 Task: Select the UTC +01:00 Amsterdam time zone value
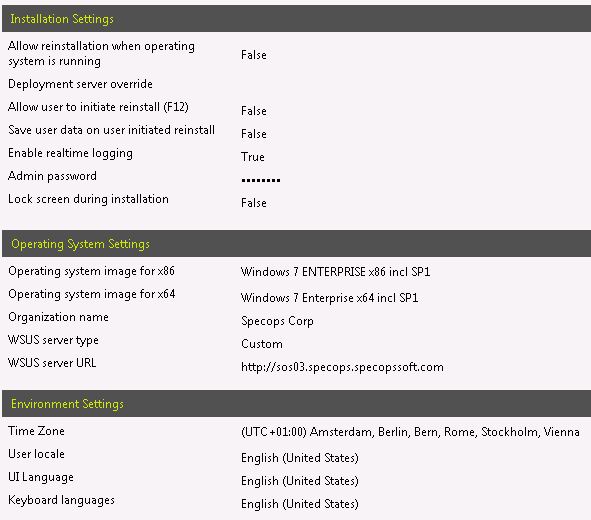click(410, 432)
